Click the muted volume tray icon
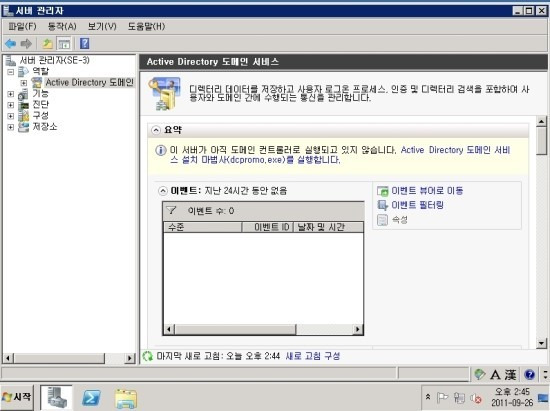The image size is (550, 411). (x=476, y=398)
